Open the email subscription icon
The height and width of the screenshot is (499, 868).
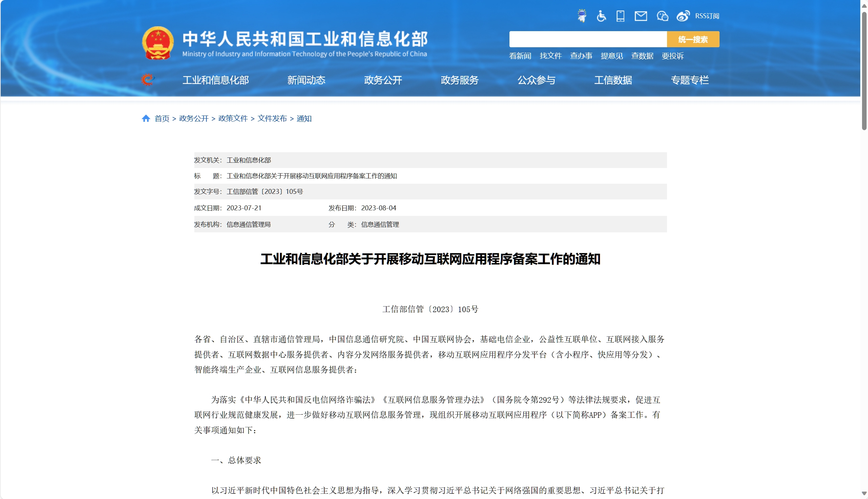pyautogui.click(x=640, y=16)
